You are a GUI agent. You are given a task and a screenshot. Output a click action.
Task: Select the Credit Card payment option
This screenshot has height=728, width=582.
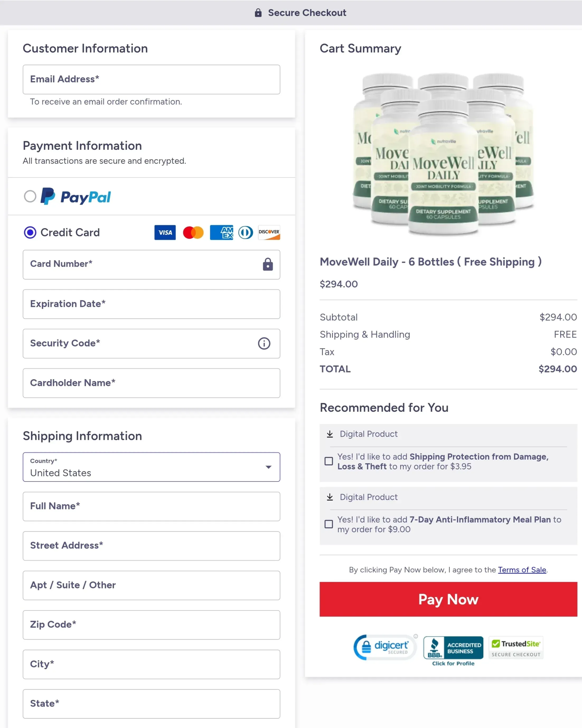(x=30, y=232)
